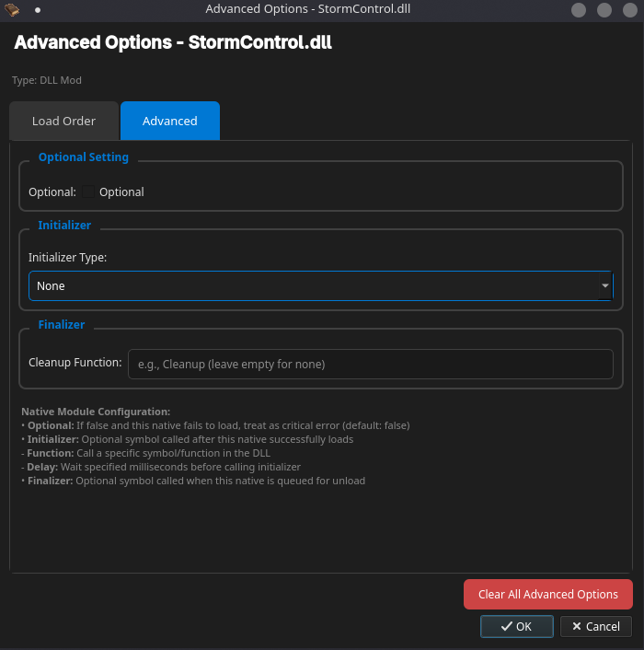Select the Advanced tab
The width and height of the screenshot is (644, 650).
click(x=169, y=122)
